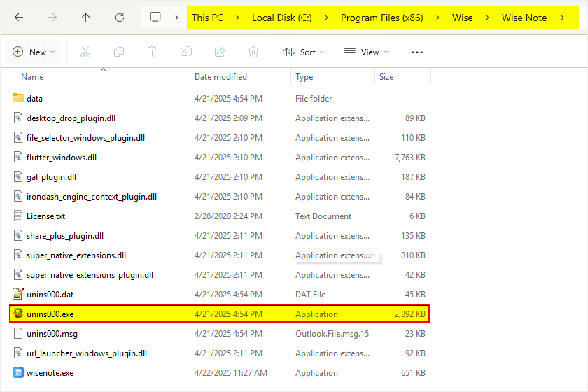Expand the chevron before This PC
The image size is (588, 392).
click(x=176, y=17)
